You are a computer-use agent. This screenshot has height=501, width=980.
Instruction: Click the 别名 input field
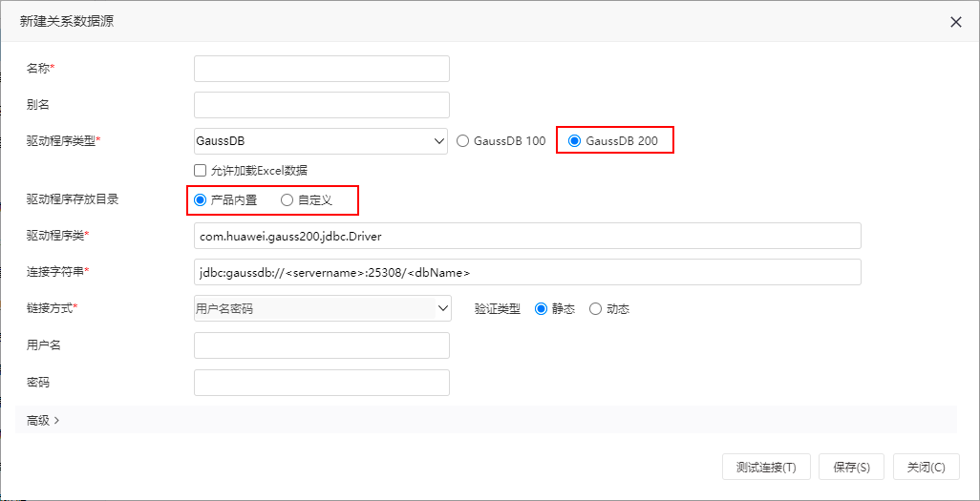click(322, 105)
